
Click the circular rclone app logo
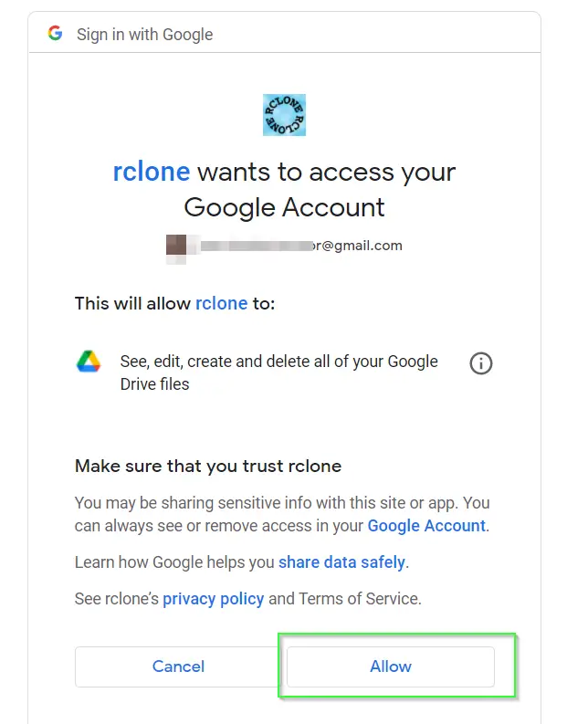coord(284,115)
